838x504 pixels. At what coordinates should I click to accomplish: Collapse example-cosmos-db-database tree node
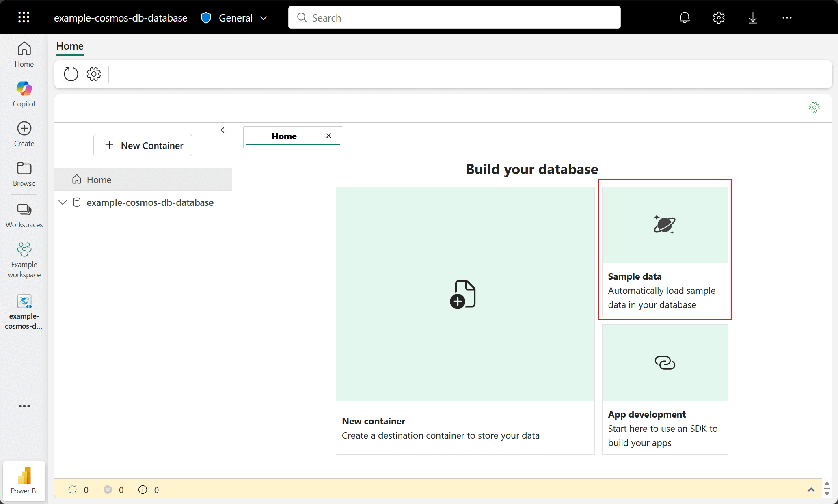pyautogui.click(x=63, y=202)
